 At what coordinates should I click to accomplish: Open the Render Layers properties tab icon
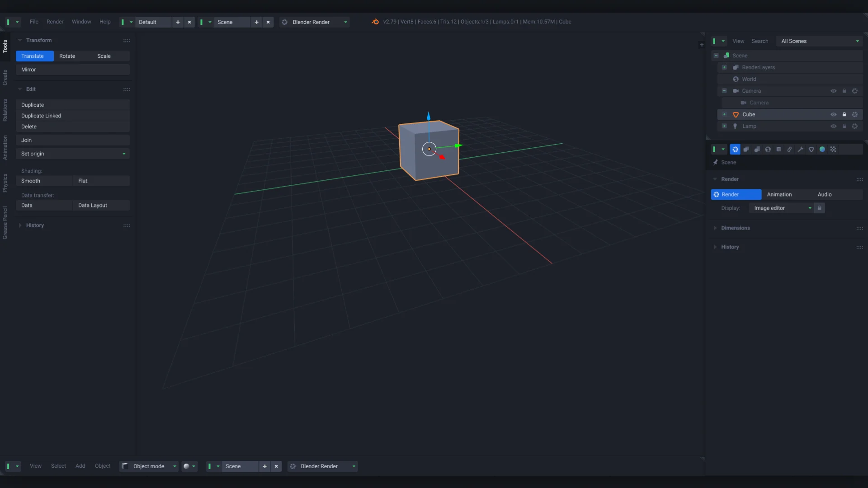click(x=746, y=150)
